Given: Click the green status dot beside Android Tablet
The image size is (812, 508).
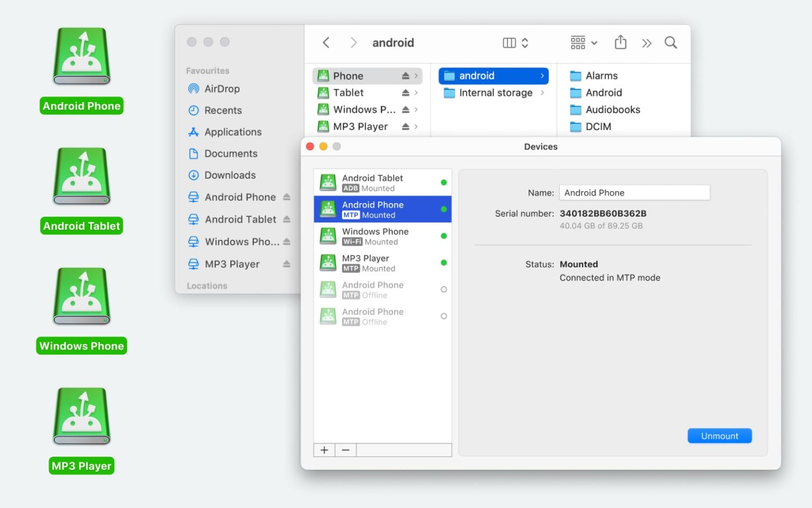Looking at the screenshot, I should coord(444,182).
